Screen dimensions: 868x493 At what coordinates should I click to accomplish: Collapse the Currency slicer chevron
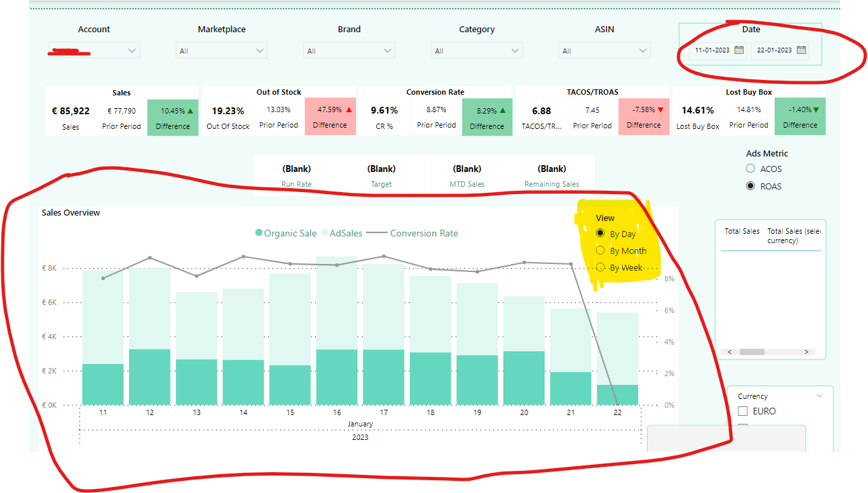819,396
